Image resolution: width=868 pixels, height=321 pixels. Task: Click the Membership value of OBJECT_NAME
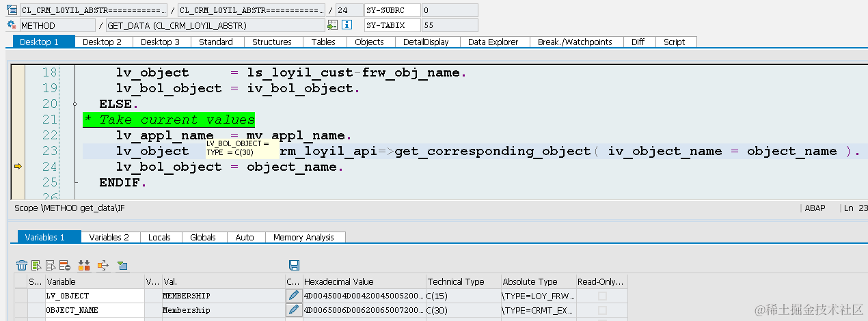point(223,310)
